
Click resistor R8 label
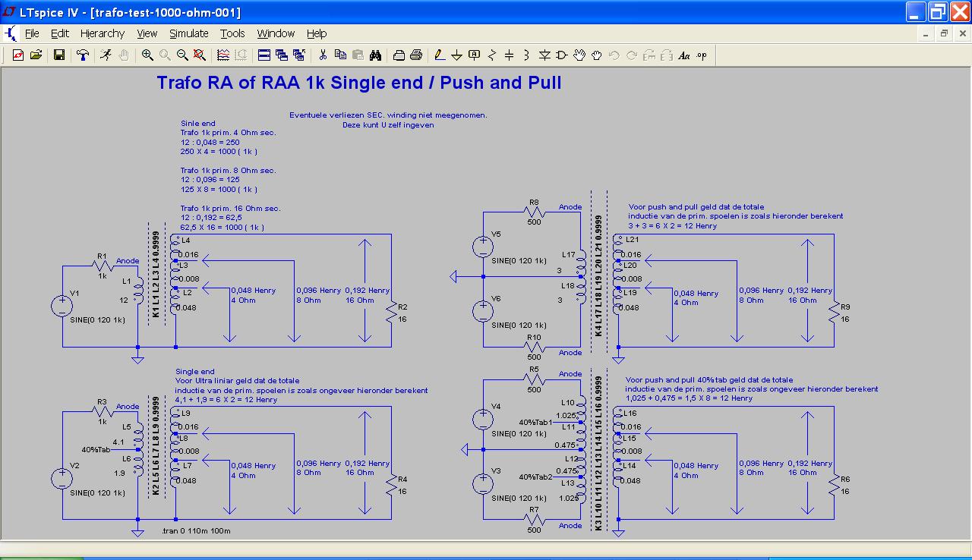534,202
